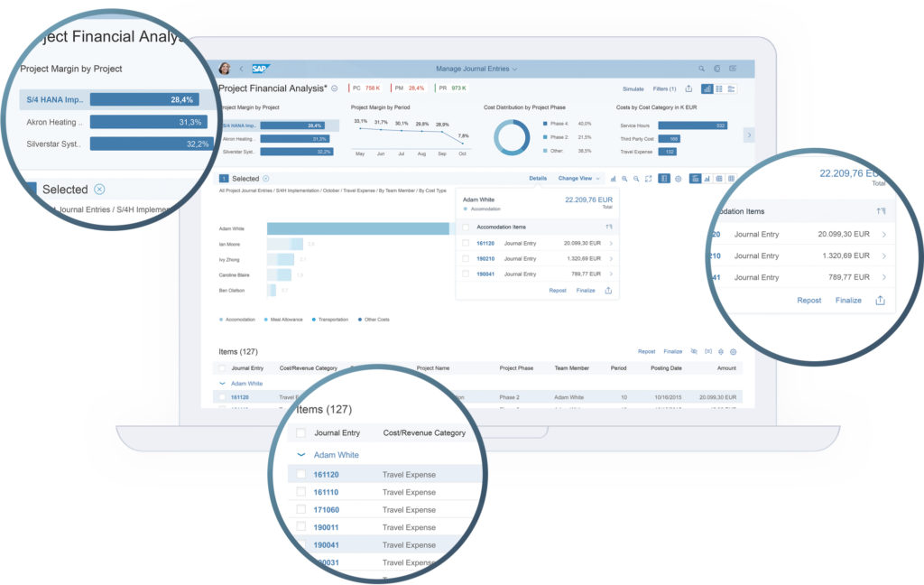Toggle highlighted legend icon in Selected toolbar

664,179
